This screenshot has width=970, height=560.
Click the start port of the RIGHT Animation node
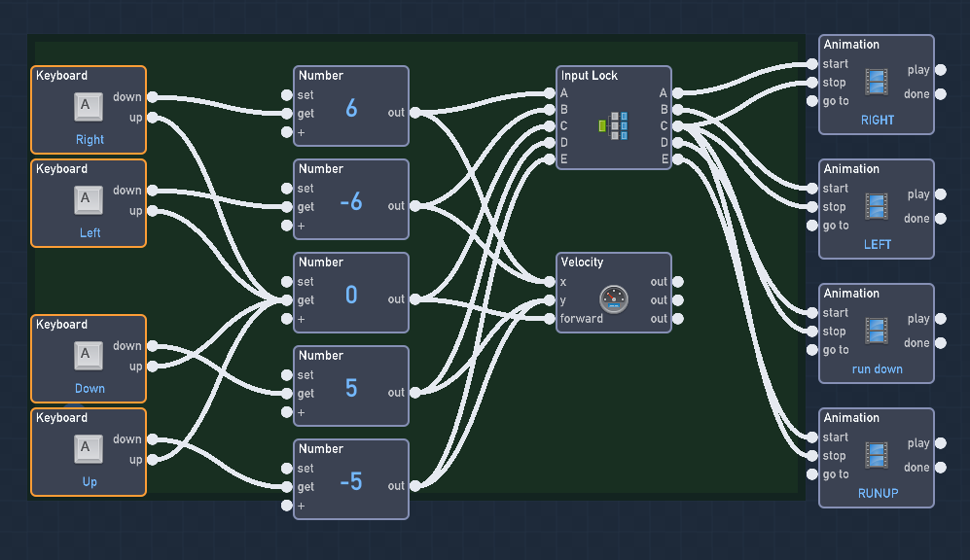[x=812, y=63]
